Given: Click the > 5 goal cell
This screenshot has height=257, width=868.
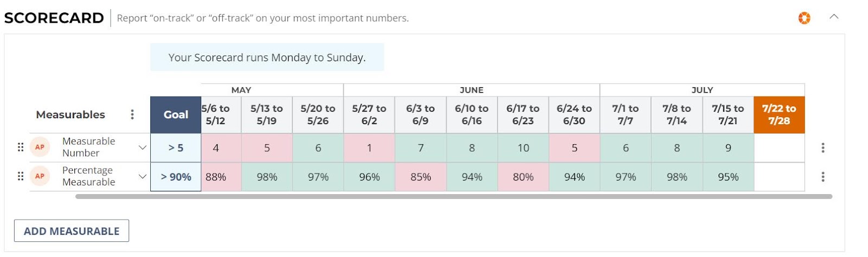Looking at the screenshot, I should tap(176, 147).
